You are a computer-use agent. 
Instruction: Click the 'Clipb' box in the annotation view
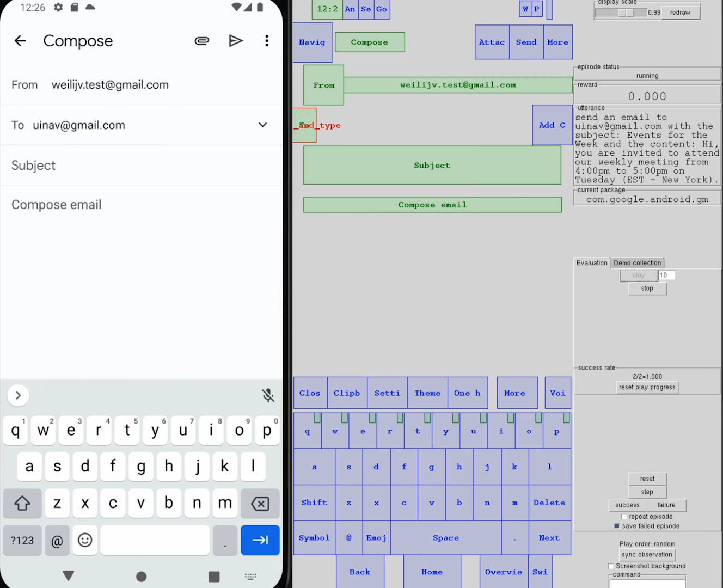347,393
